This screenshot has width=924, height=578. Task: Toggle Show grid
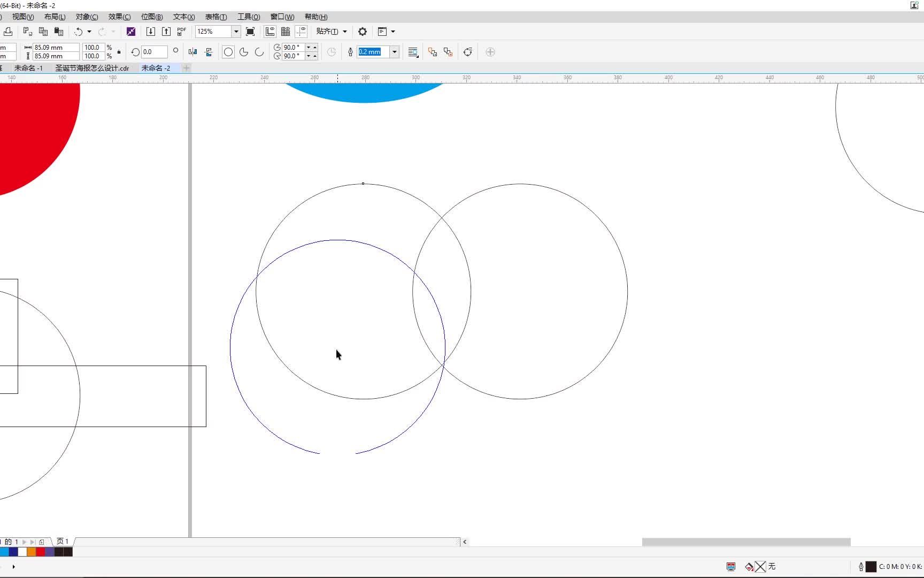(286, 32)
